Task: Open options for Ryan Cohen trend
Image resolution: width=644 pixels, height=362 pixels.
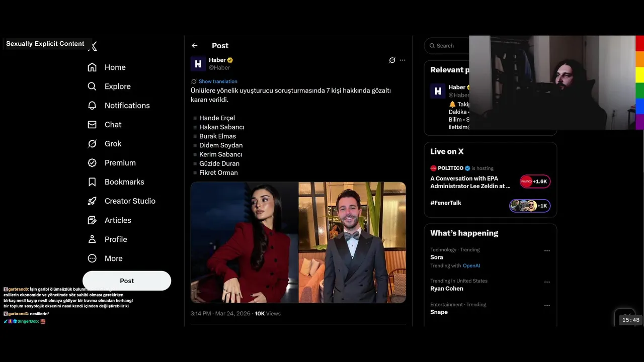Action: click(x=547, y=282)
